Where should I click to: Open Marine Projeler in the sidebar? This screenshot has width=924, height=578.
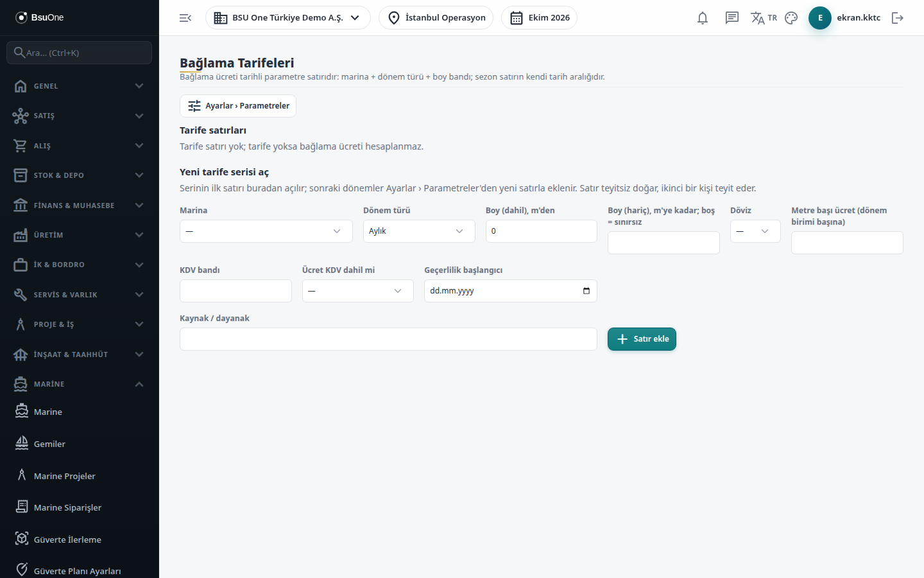click(80, 476)
